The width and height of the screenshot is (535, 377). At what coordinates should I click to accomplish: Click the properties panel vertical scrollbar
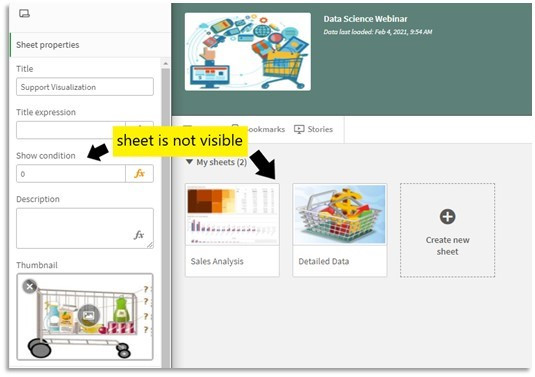click(x=165, y=218)
